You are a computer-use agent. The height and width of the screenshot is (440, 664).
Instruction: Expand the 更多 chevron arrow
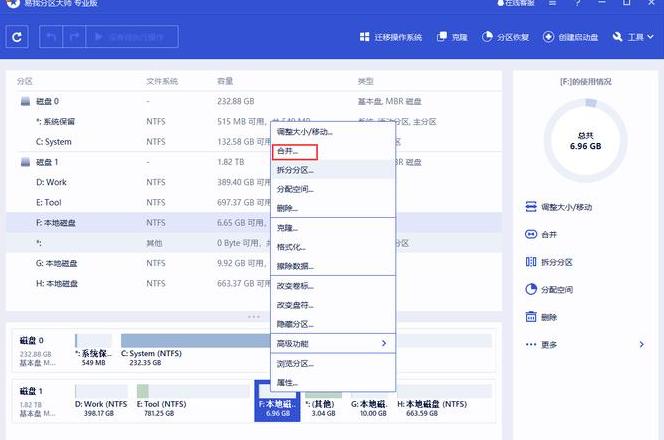pyautogui.click(x=642, y=345)
